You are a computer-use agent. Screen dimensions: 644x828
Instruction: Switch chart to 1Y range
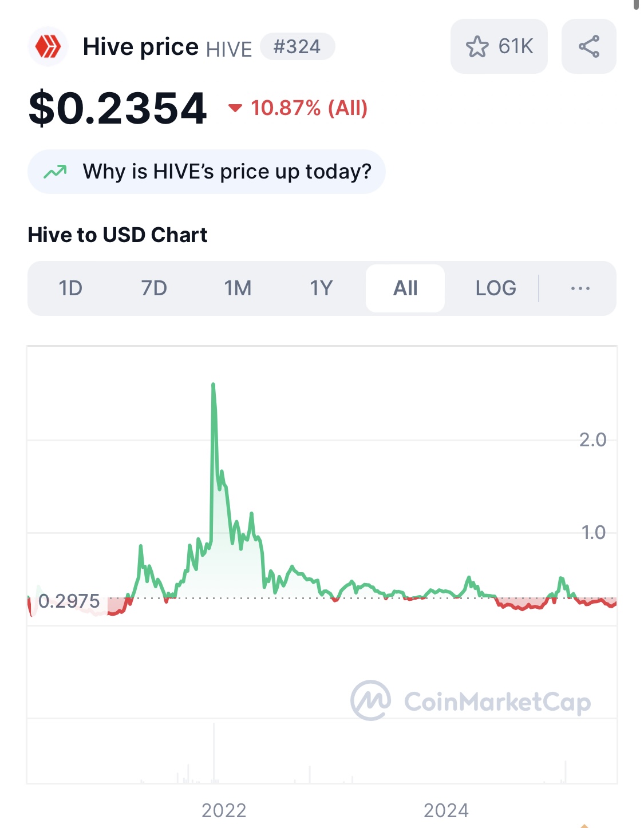(x=321, y=288)
